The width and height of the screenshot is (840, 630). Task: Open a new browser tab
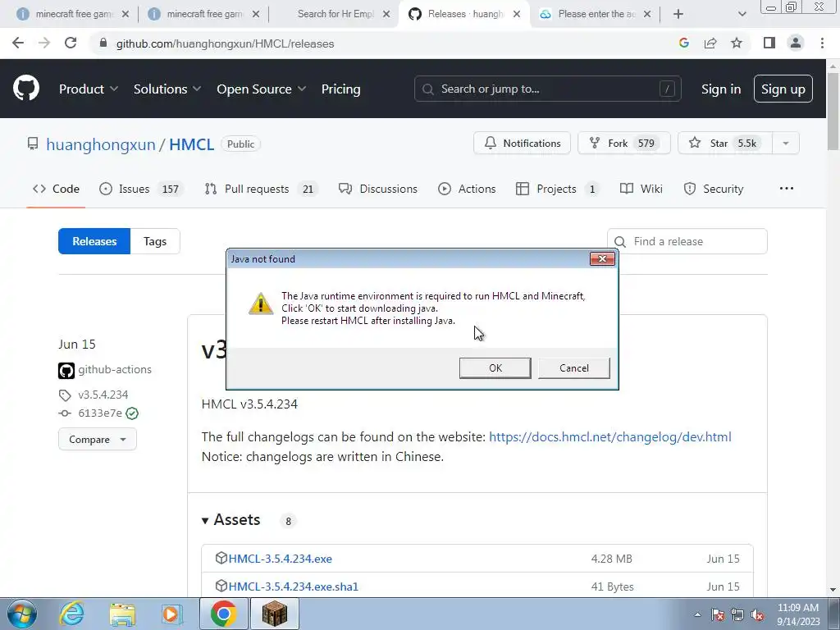[678, 15]
